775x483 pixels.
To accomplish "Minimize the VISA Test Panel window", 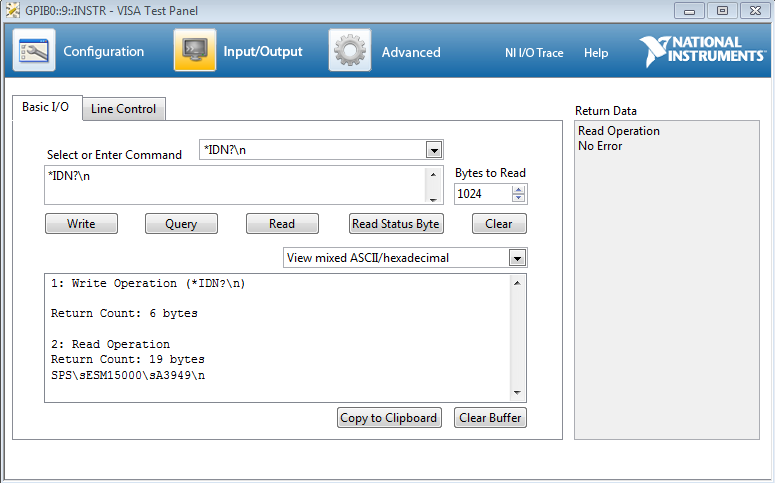I will point(689,11).
